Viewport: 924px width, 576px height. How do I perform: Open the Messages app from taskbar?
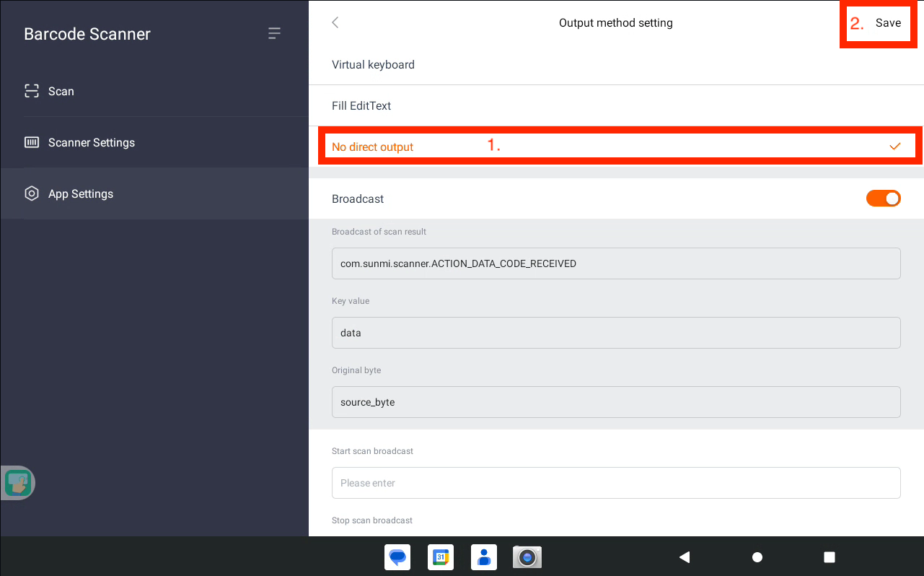397,557
